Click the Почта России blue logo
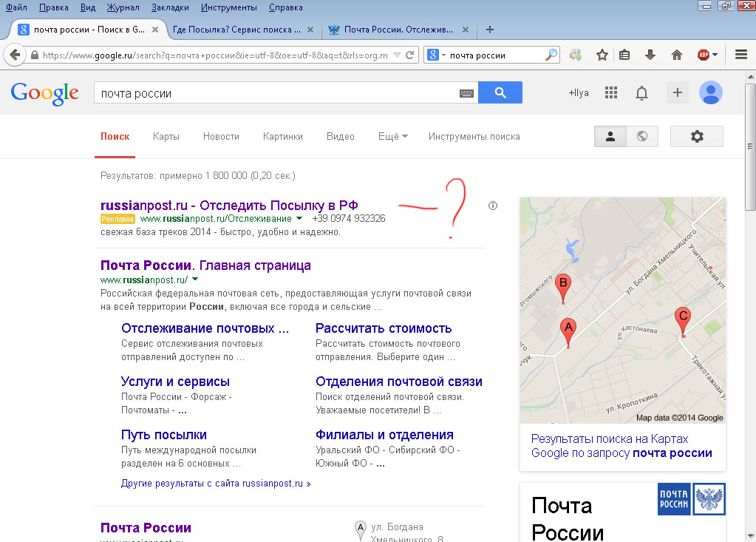 (674, 499)
